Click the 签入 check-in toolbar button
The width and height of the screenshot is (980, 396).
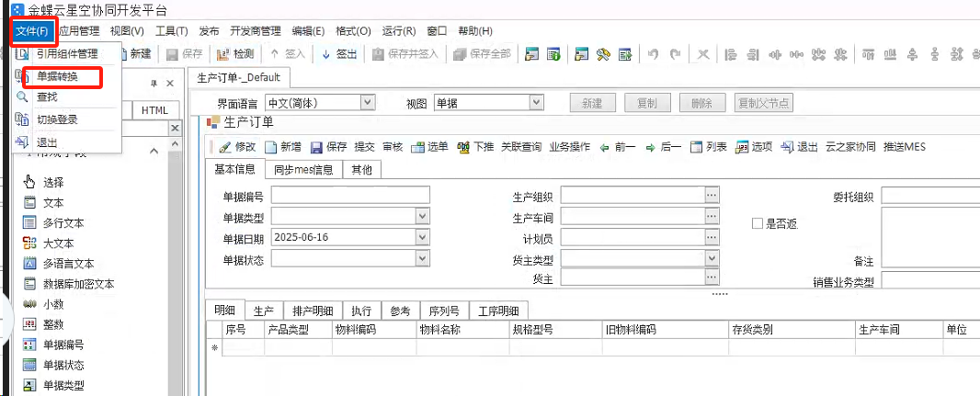[288, 54]
